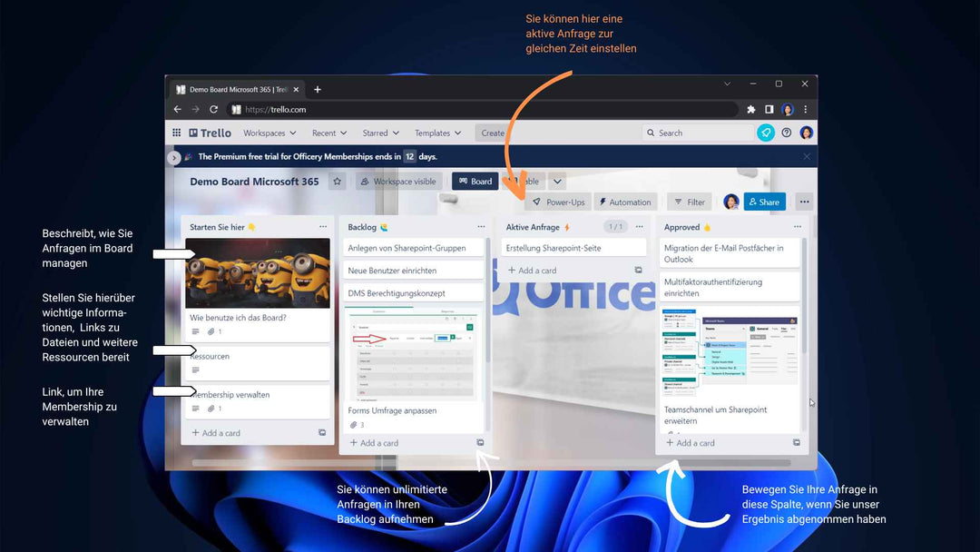
Task: Create card from template in Aktive Anfrage
Action: (638, 270)
